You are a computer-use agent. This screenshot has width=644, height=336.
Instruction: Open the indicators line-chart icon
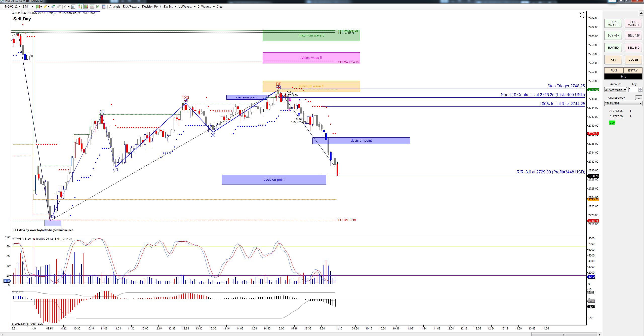pyautogui.click(x=92, y=7)
